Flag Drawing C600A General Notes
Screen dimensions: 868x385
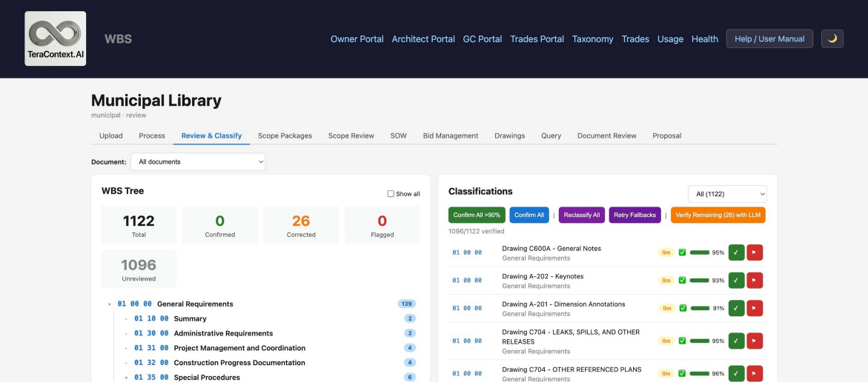pos(755,252)
